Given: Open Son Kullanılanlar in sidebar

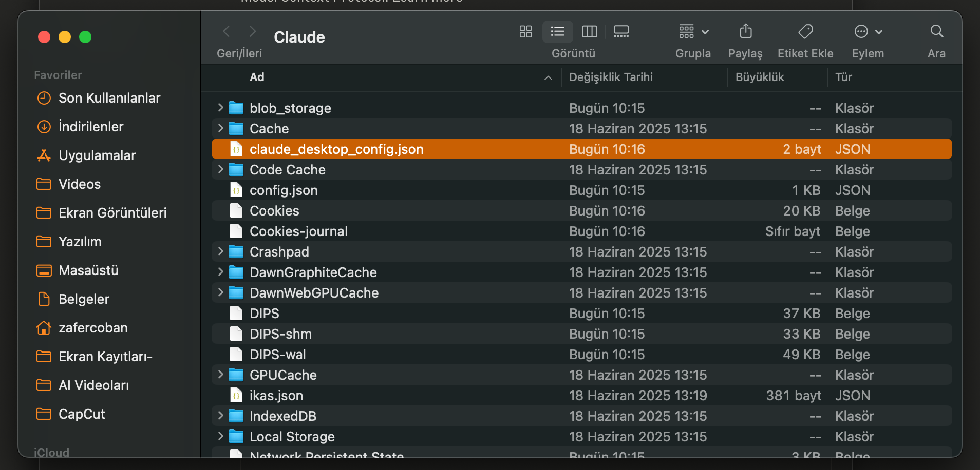Looking at the screenshot, I should pos(109,98).
